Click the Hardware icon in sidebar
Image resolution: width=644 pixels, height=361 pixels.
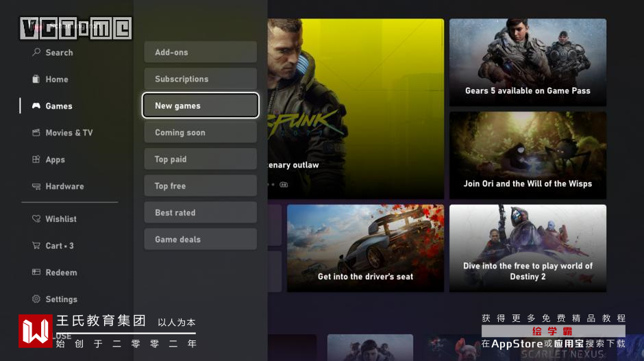(x=36, y=186)
